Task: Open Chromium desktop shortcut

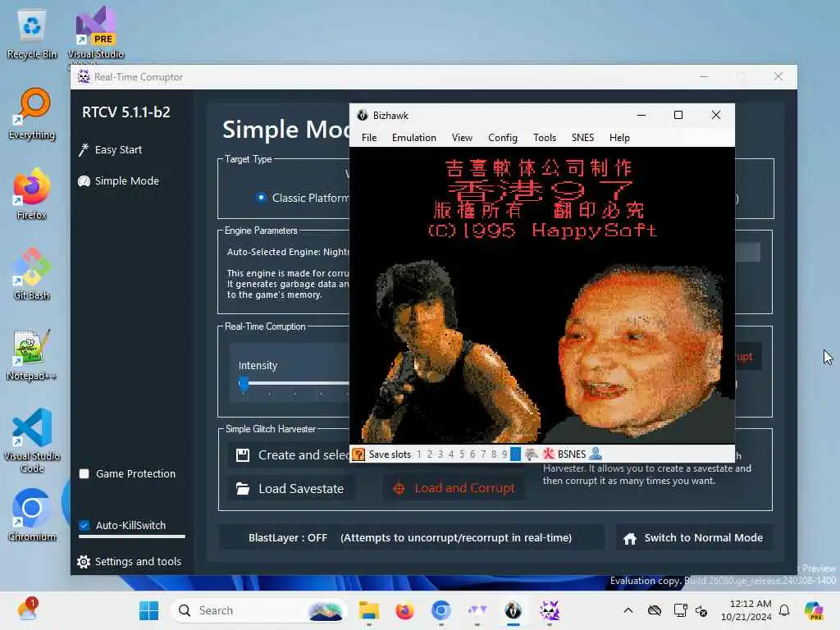Action: (x=32, y=515)
